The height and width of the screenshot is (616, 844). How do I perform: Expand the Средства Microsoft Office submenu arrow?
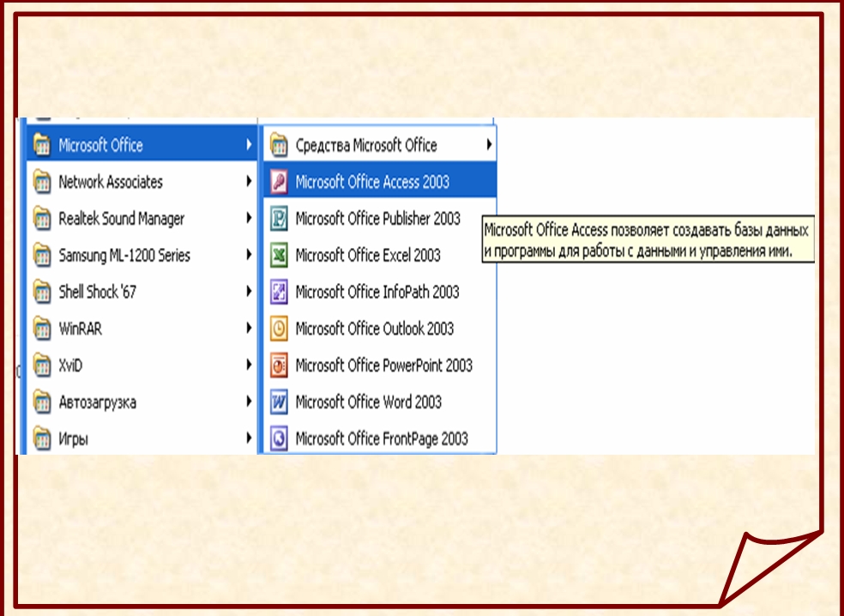coord(489,145)
